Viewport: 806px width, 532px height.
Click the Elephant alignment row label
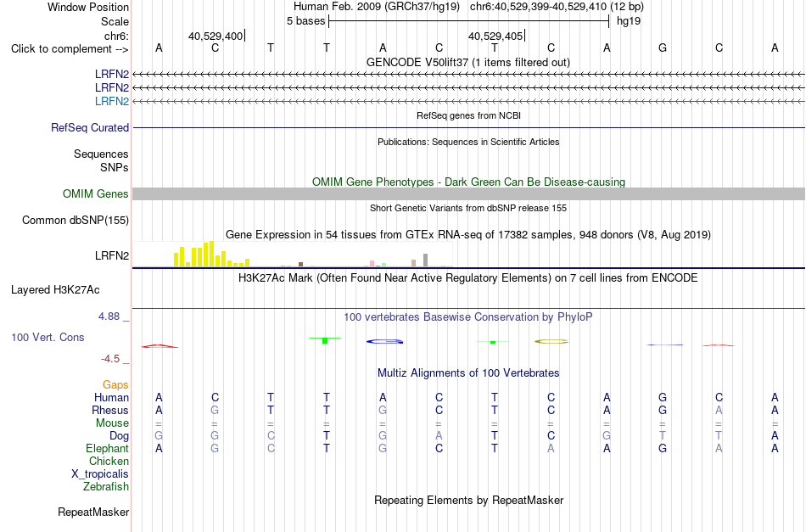coord(107,448)
